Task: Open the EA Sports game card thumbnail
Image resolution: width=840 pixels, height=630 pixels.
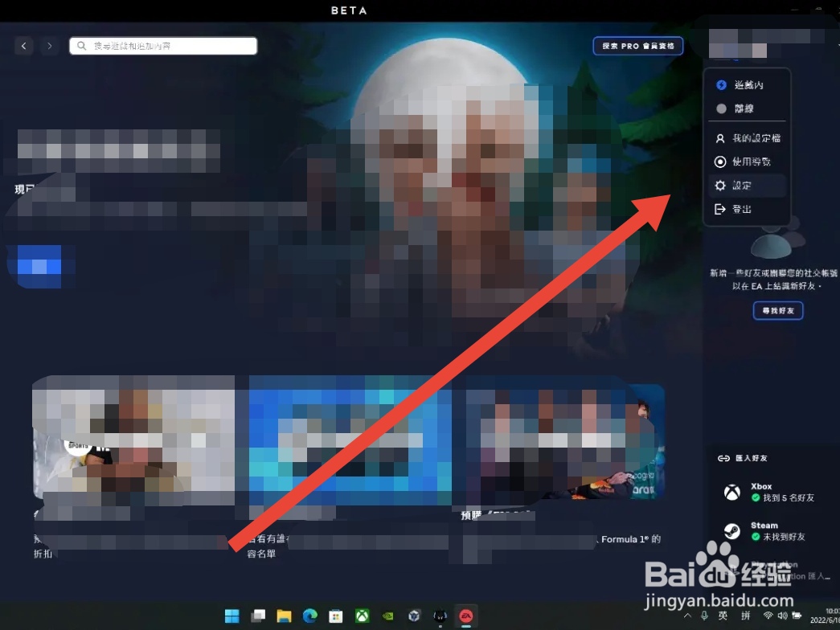Action: (x=133, y=440)
